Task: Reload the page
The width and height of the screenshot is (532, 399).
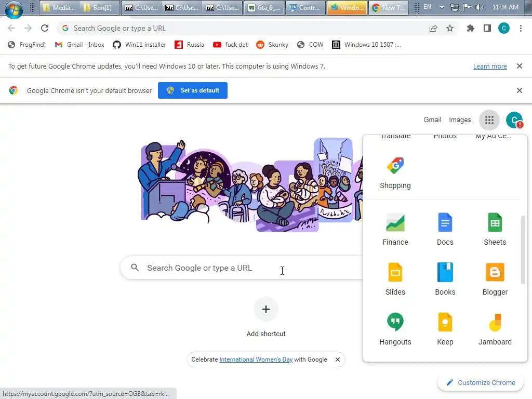Action: tap(45, 28)
